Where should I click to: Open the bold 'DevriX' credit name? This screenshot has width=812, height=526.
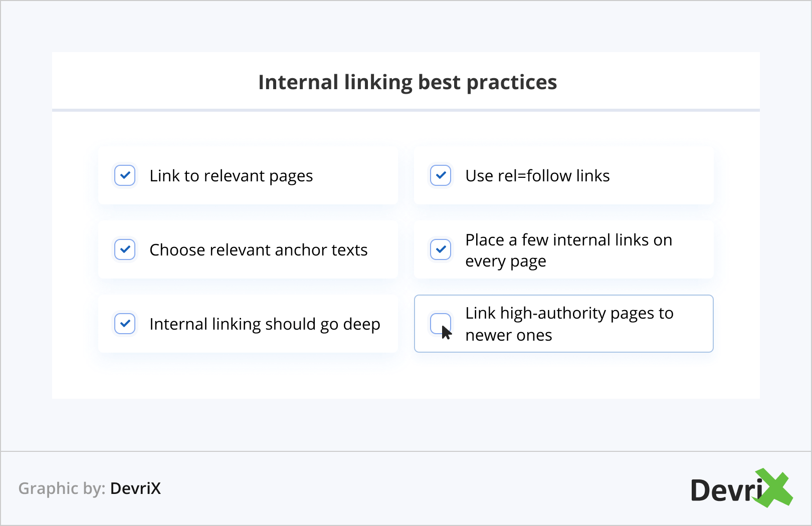click(x=135, y=488)
